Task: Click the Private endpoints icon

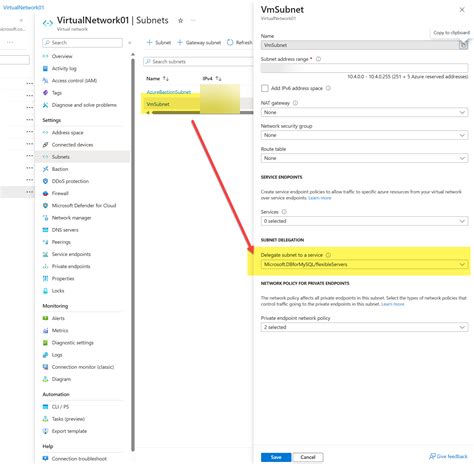Action: [46, 266]
